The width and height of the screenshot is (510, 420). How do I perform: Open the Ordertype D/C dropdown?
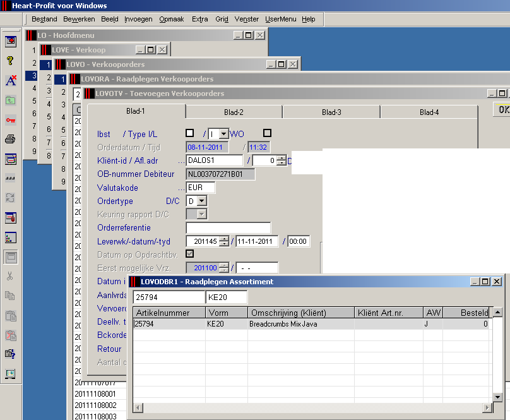pos(201,201)
